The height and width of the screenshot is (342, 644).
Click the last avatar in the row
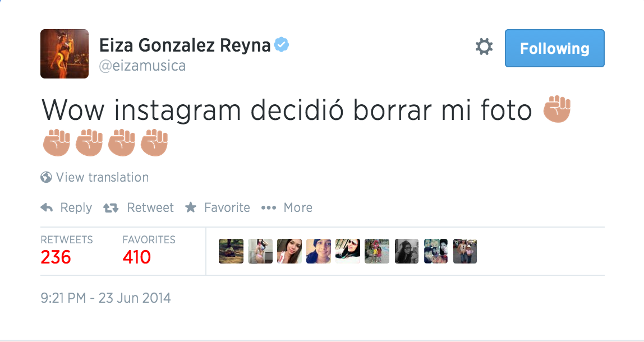click(x=464, y=251)
